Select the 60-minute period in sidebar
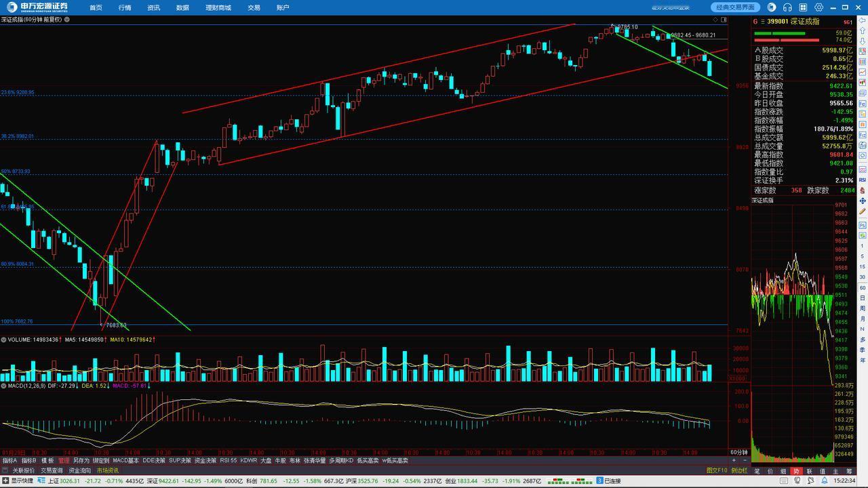The height and width of the screenshot is (488, 868). tap(862, 287)
